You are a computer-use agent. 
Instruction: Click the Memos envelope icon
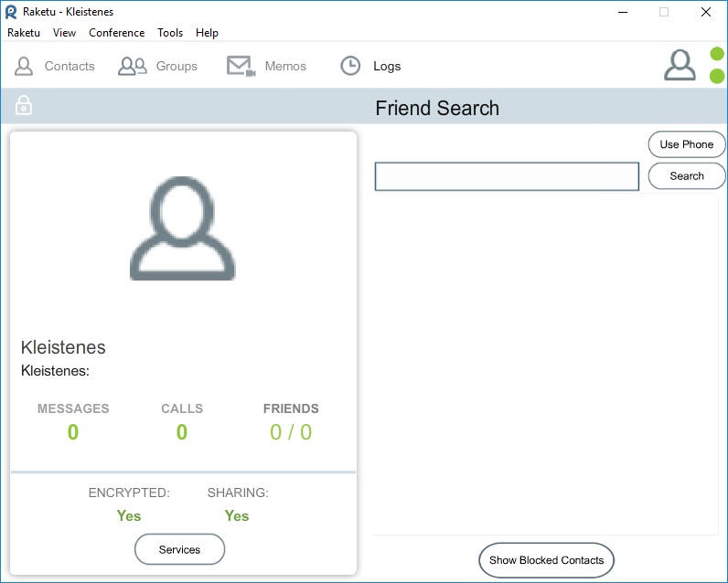(241, 66)
